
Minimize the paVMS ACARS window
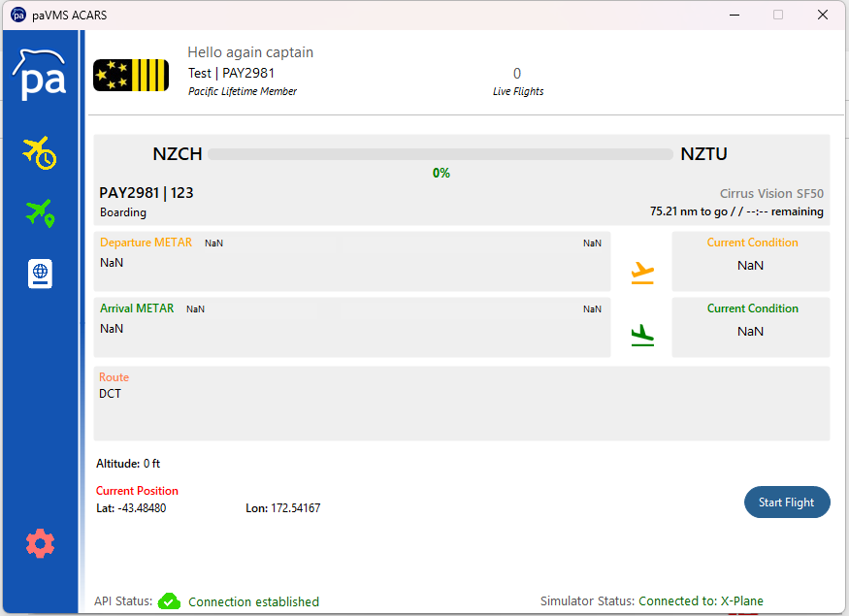point(735,15)
